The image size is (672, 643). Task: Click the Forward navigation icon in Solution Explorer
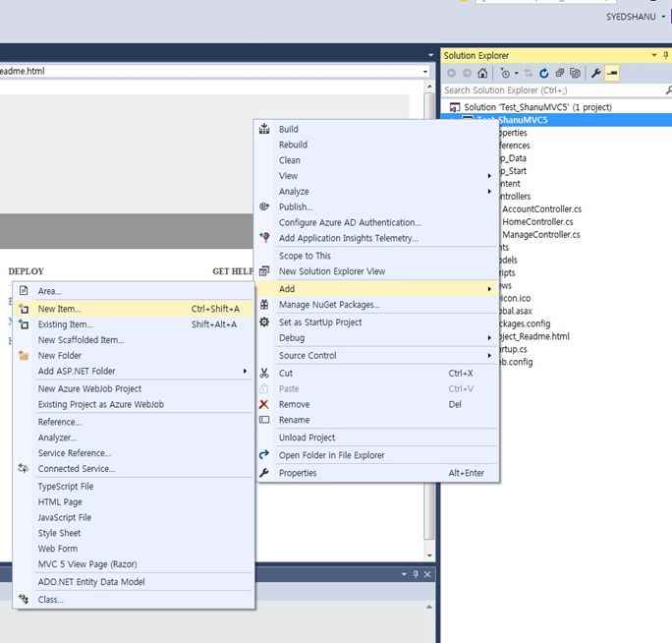(467, 74)
